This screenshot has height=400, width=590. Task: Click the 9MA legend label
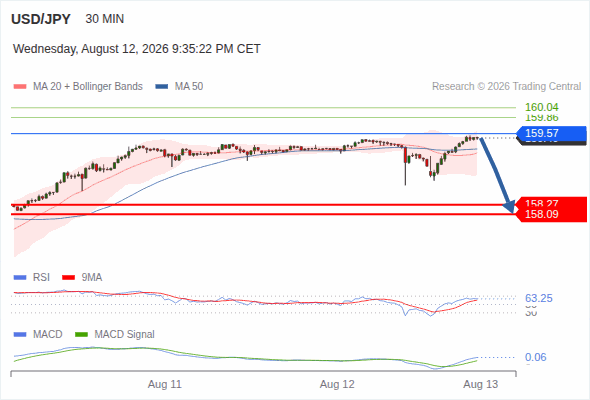pyautogui.click(x=92, y=278)
